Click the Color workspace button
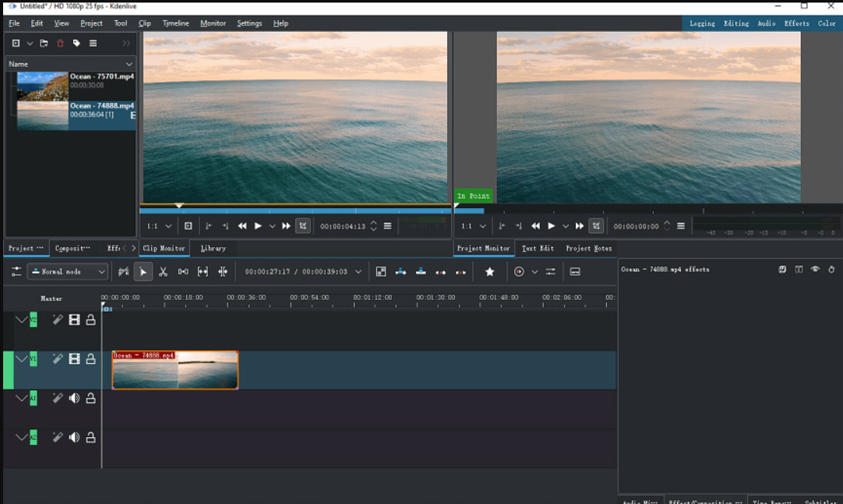The width and height of the screenshot is (843, 504). [827, 23]
